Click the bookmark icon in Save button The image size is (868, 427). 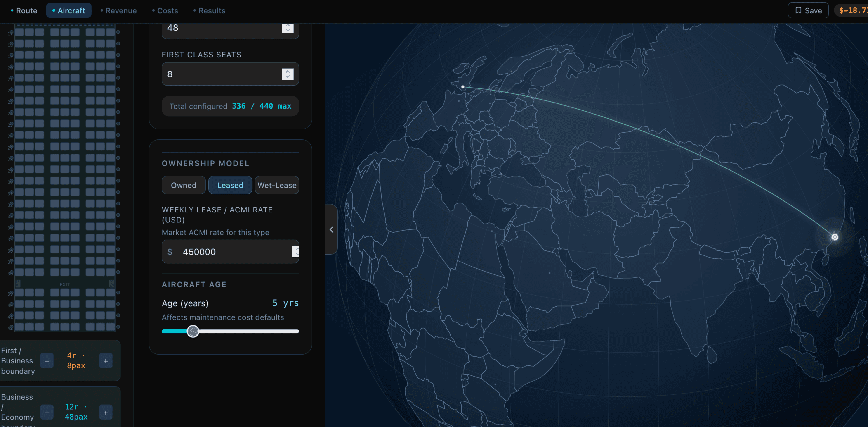[798, 10]
